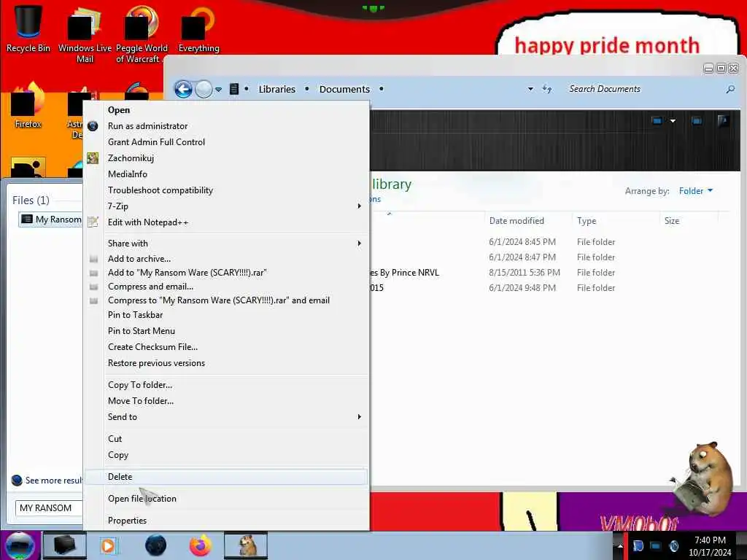
Task: Sort by the Size column header
Action: tap(672, 220)
